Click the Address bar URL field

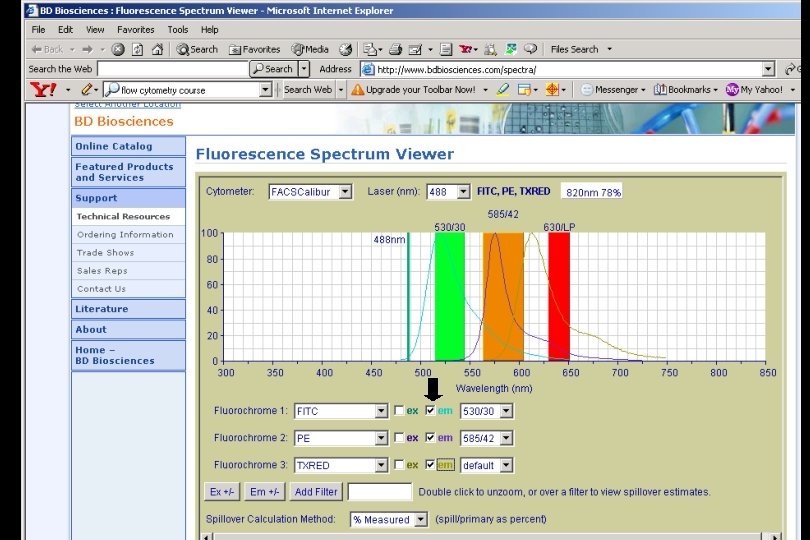coord(568,69)
